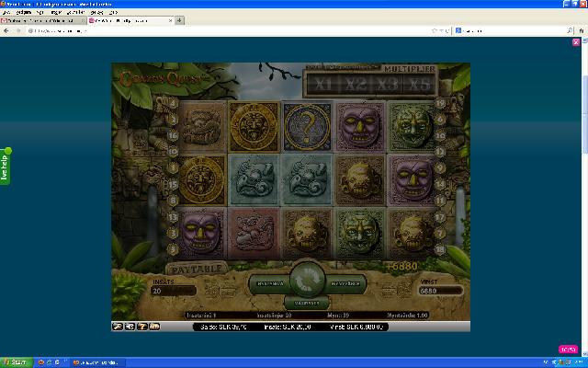This screenshot has width=588, height=368.
Task: Open the PAYTABLE stone sign
Action: (x=197, y=269)
